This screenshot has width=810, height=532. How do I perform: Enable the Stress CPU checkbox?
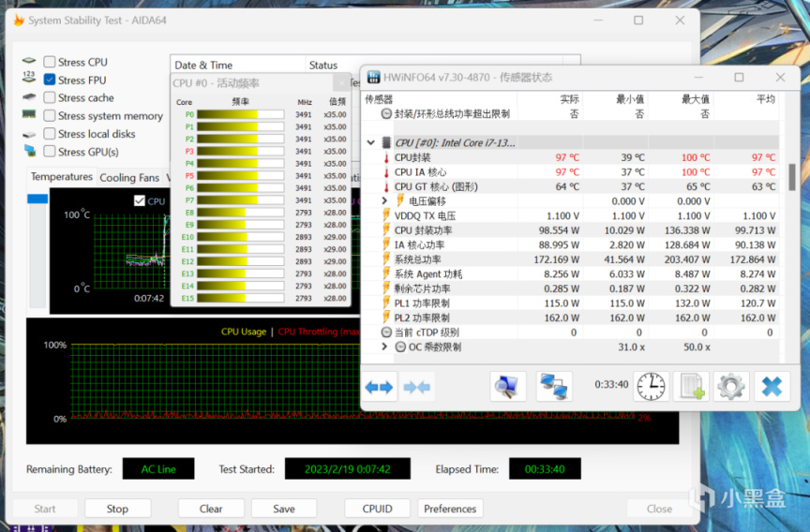click(x=50, y=62)
